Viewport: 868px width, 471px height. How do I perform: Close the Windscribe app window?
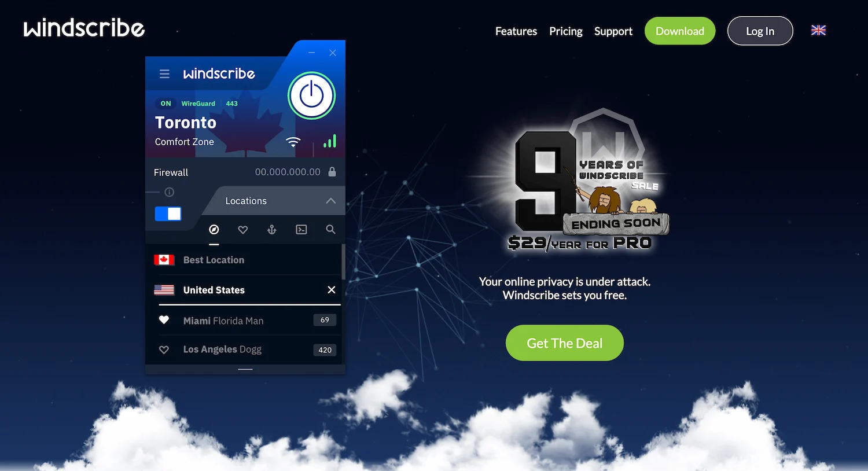(x=333, y=53)
